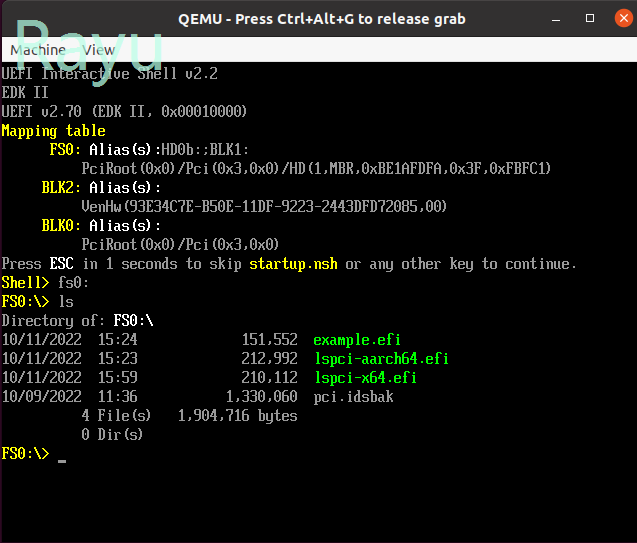The image size is (637, 543).
Task: Click the yellow Mapping table heading
Action: tap(53, 131)
